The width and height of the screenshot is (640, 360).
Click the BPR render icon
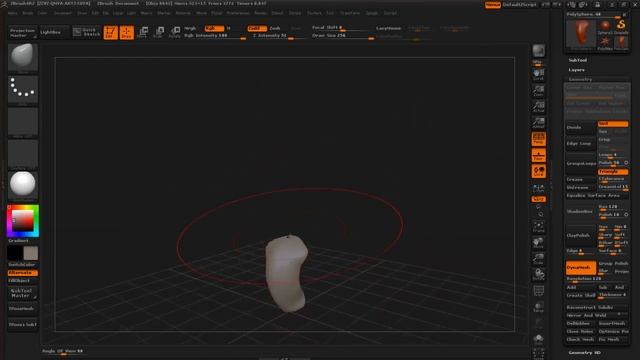[x=538, y=52]
